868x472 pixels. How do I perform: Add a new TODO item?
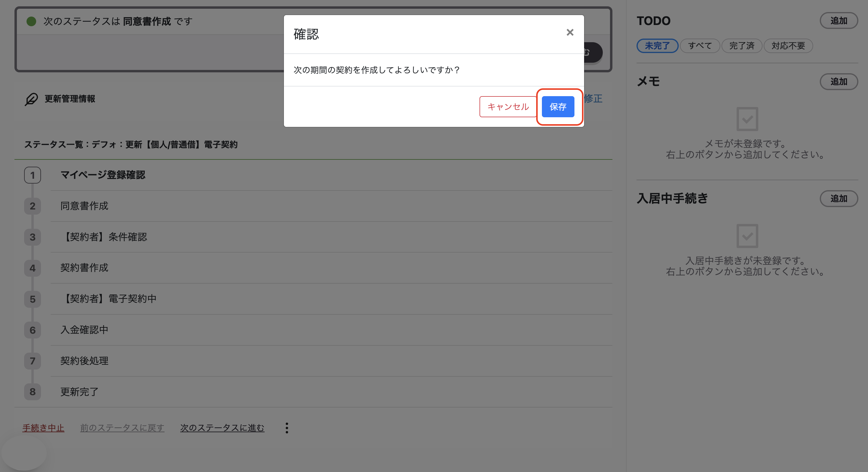point(838,21)
